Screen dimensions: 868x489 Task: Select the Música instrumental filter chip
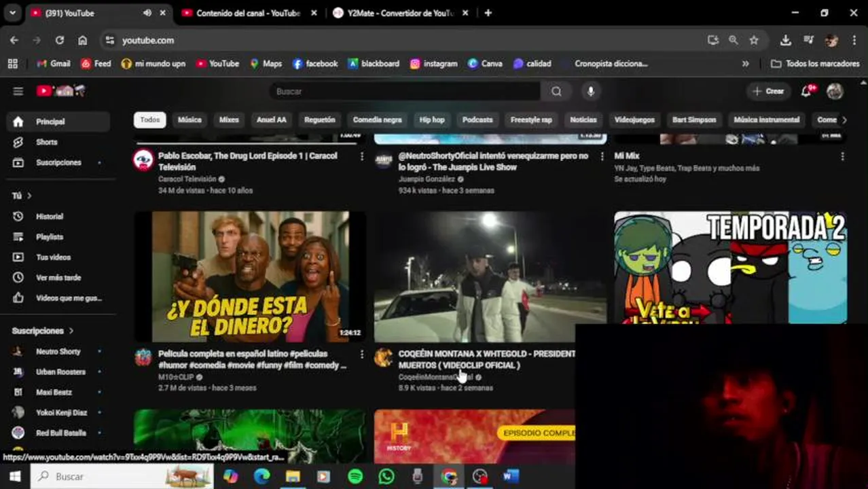tap(766, 120)
